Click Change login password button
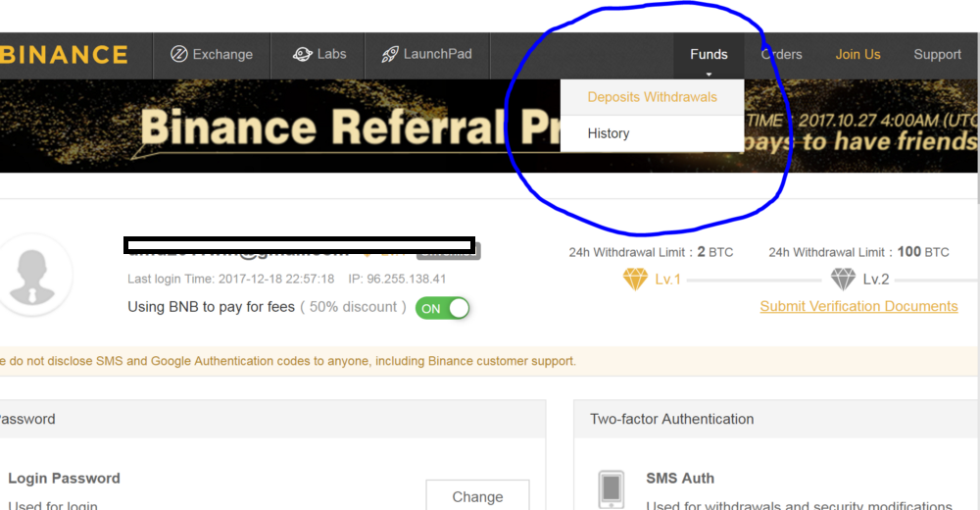This screenshot has width=980, height=510. (477, 495)
